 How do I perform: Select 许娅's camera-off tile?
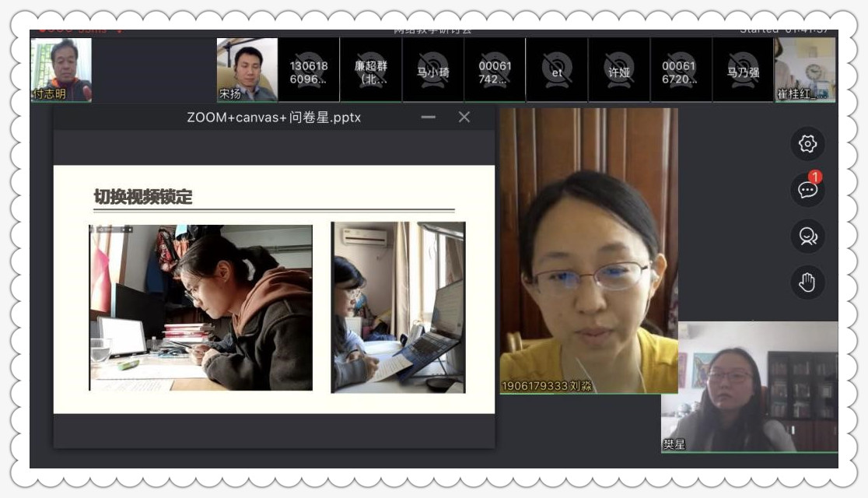[x=619, y=71]
